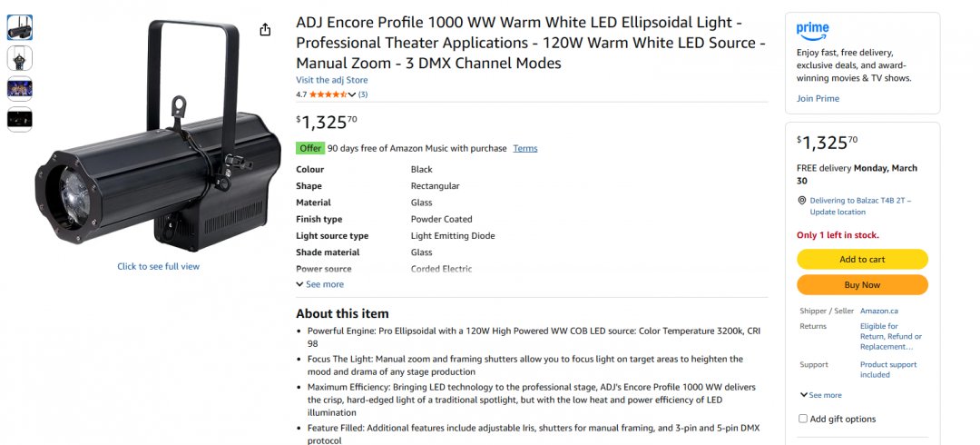Click the Join Prime link

pyautogui.click(x=818, y=98)
